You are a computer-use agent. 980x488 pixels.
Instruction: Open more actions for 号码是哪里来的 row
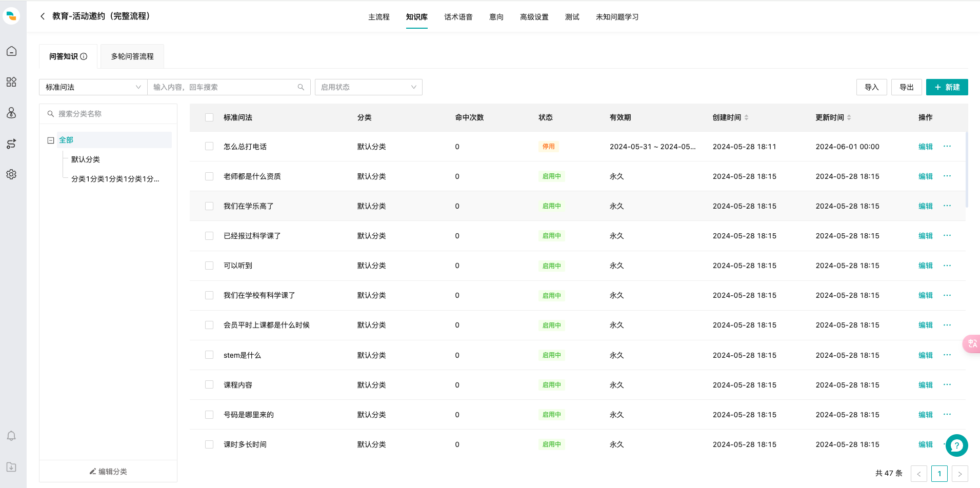click(947, 414)
